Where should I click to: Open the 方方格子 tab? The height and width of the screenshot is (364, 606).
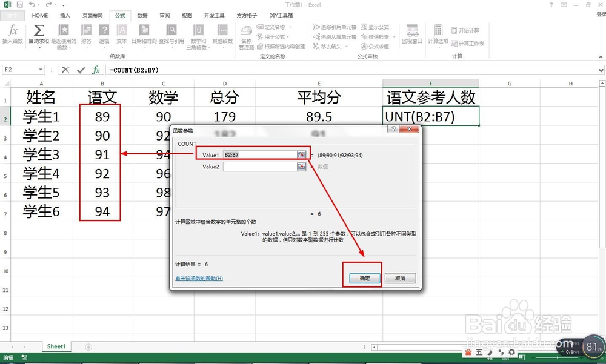point(247,16)
